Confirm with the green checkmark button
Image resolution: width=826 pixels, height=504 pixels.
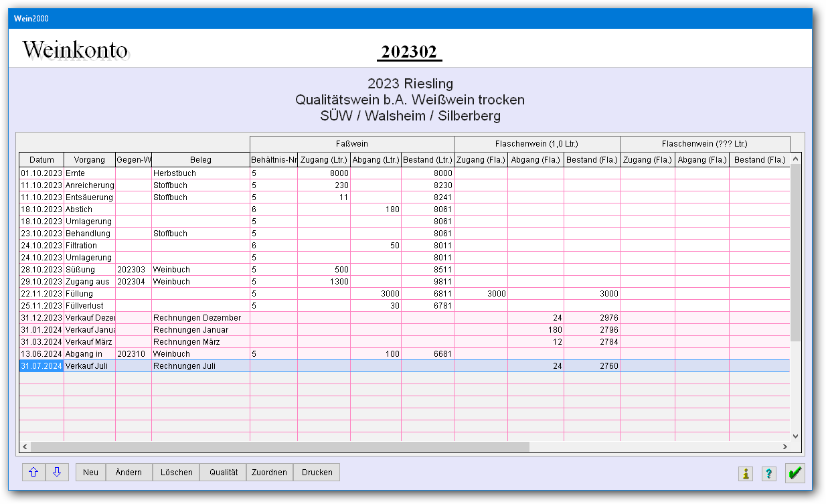(x=795, y=473)
